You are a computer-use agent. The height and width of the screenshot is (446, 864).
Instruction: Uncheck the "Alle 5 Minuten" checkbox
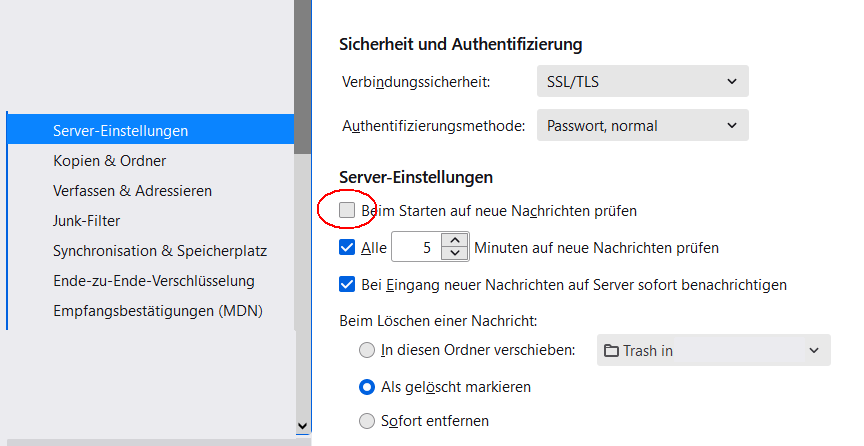point(347,247)
